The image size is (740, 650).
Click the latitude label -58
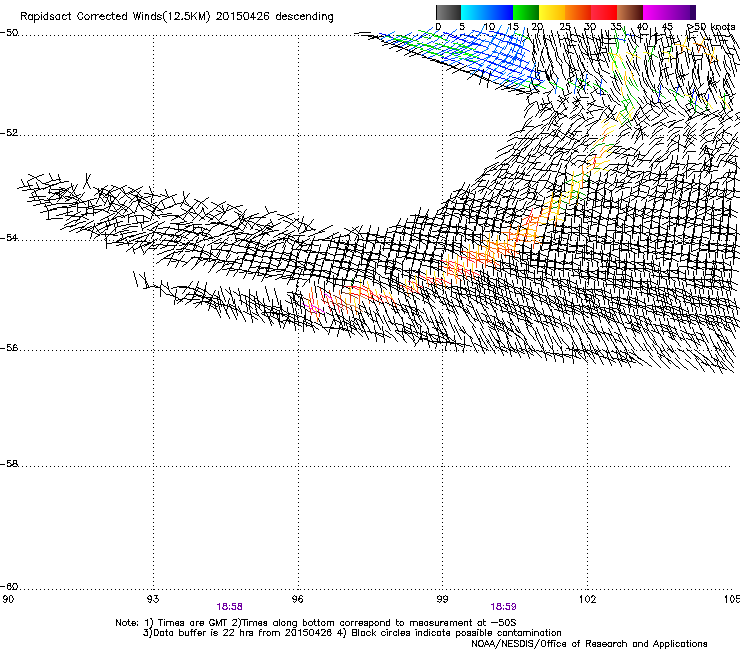(x=9, y=464)
